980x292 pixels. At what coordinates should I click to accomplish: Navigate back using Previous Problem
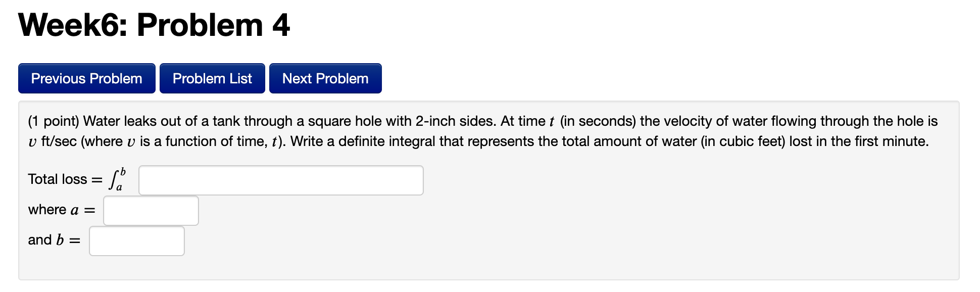coord(86,78)
